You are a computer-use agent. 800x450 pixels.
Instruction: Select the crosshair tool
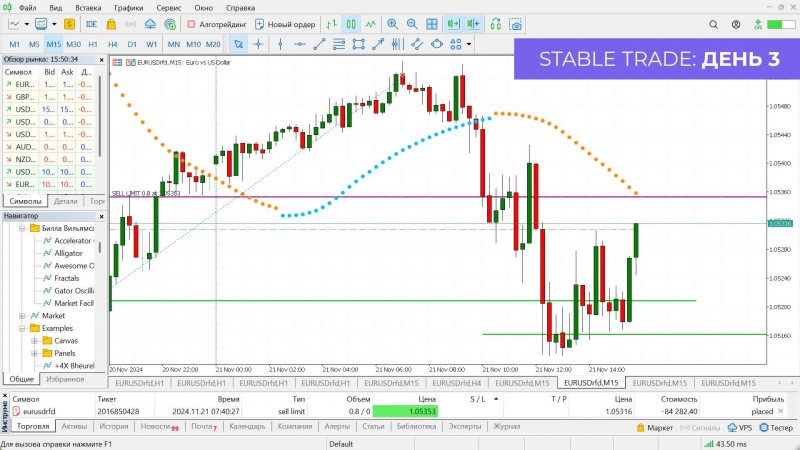[258, 44]
